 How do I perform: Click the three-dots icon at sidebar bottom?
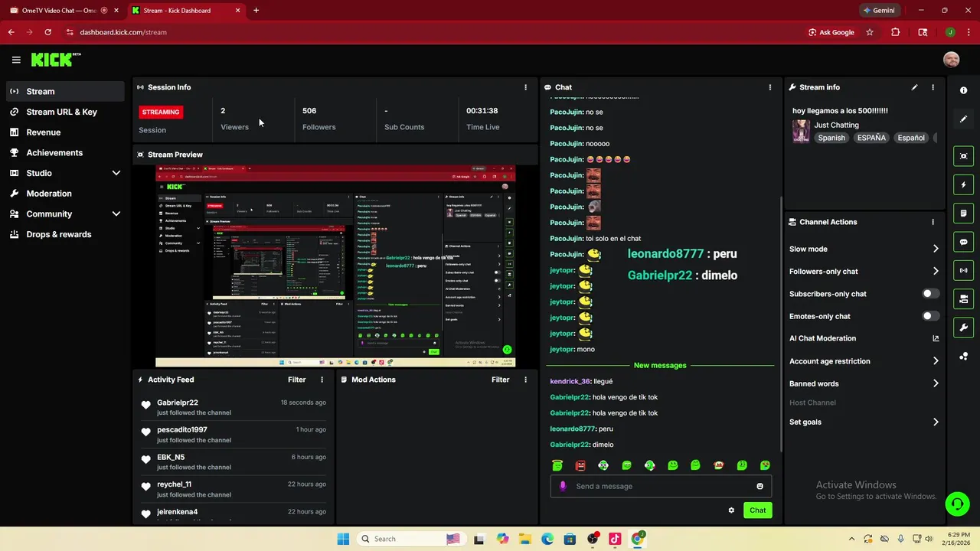tap(963, 356)
